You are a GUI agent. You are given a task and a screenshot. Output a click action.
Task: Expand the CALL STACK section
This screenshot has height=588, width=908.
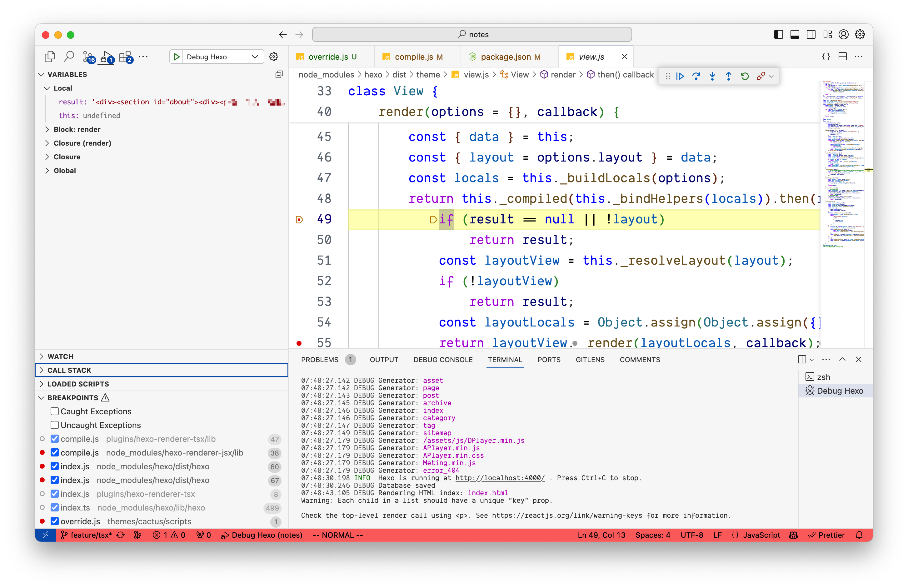click(x=69, y=370)
